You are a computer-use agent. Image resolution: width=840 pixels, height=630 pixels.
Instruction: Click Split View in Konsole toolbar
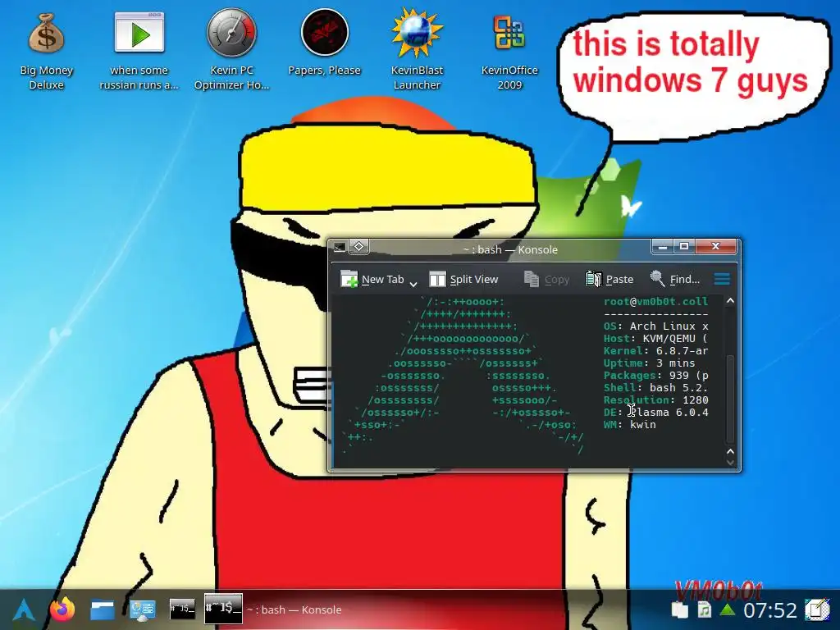pos(463,279)
